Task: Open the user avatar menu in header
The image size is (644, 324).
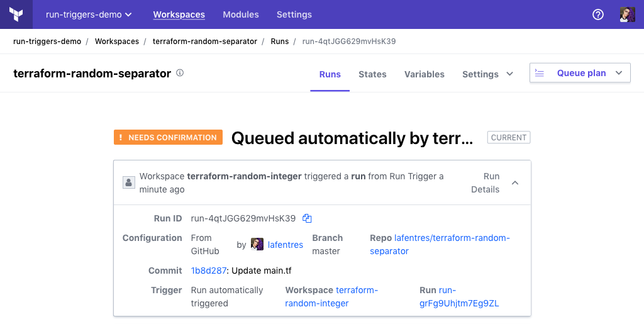Action: [x=627, y=14]
